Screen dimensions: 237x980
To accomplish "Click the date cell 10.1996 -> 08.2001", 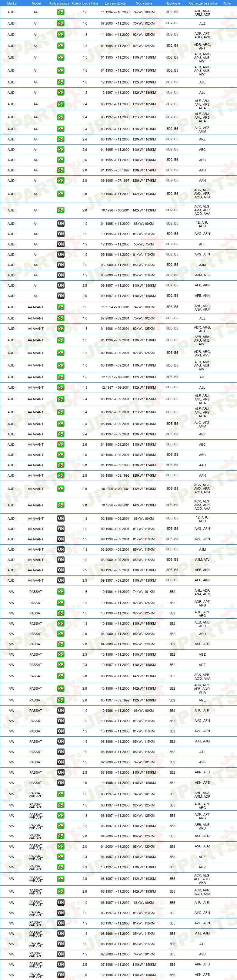I will point(115,210).
